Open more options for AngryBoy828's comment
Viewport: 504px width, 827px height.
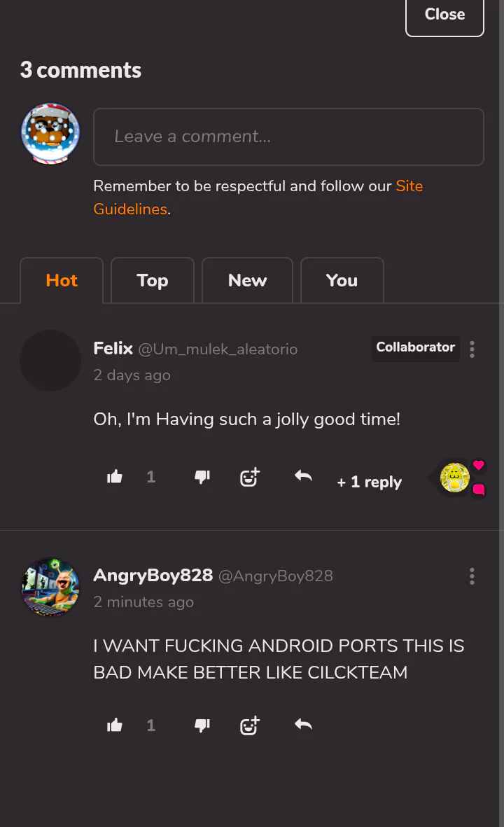pyautogui.click(x=472, y=576)
